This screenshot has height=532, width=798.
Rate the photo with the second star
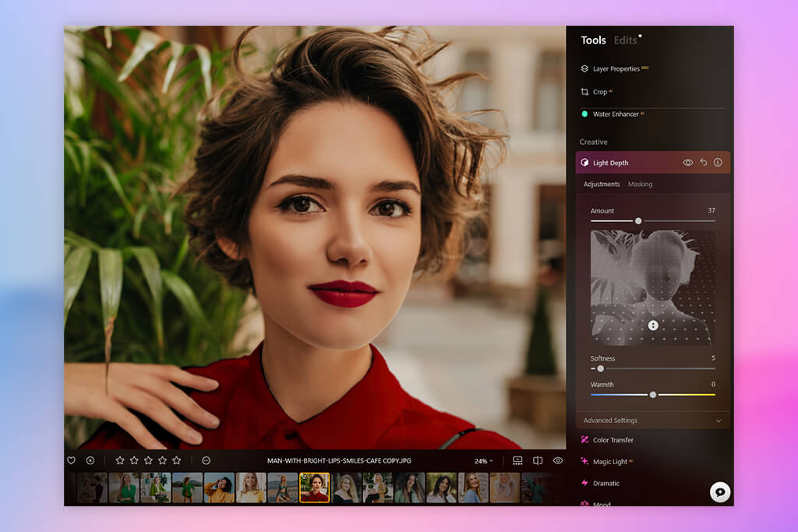point(134,460)
